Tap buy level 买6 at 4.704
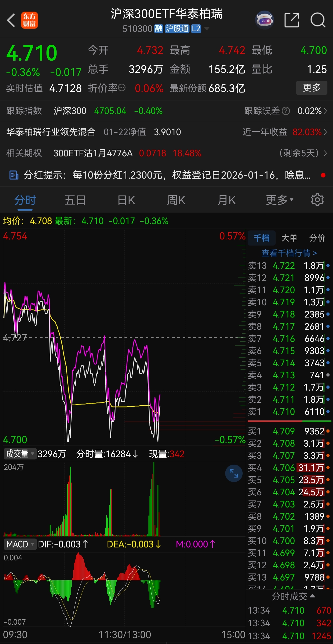Viewport: 333px width, 644px height. pos(289,492)
